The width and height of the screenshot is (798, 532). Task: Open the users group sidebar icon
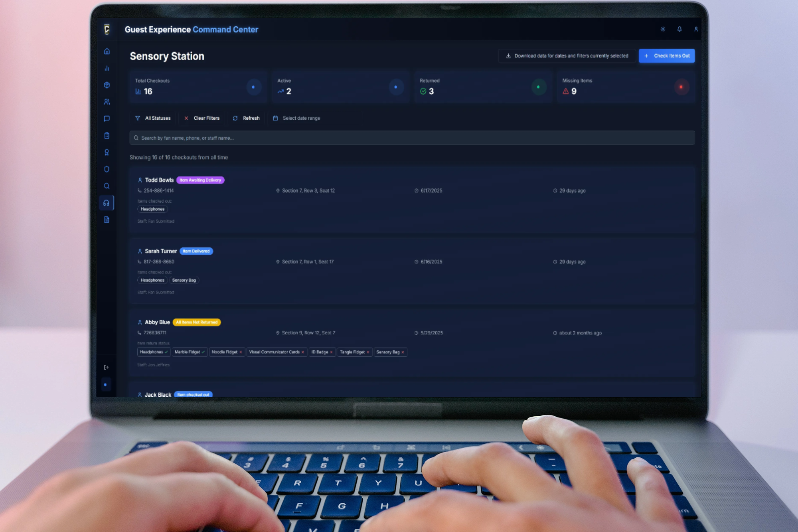coord(107,102)
